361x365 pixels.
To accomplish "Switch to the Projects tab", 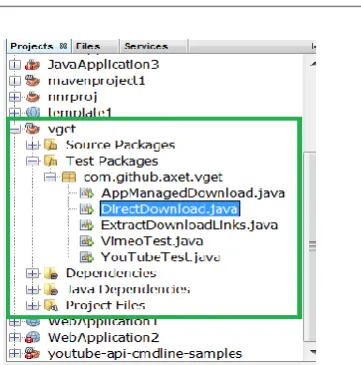I will click(x=39, y=46).
